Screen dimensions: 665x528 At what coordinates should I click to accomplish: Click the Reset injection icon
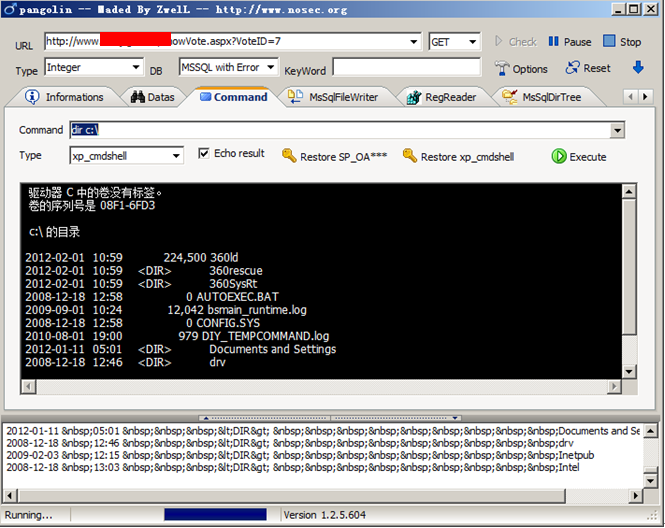(x=573, y=68)
